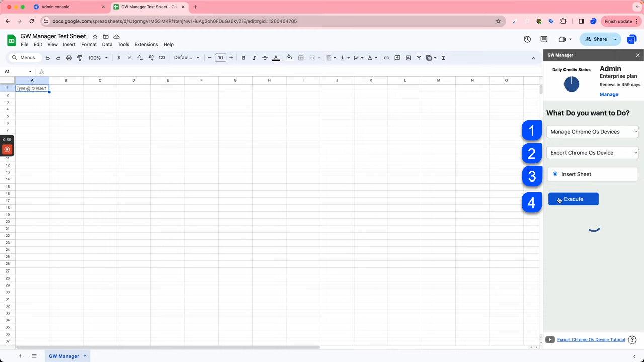Screen dimensions: 644x362
Task: Click the Manage link
Action: coord(609,94)
